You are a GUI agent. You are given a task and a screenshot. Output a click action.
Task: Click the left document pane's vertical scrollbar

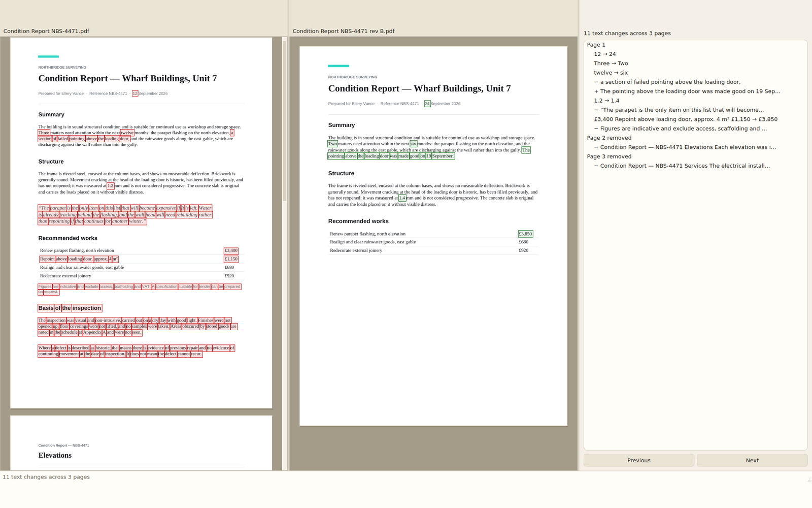pyautogui.click(x=285, y=253)
